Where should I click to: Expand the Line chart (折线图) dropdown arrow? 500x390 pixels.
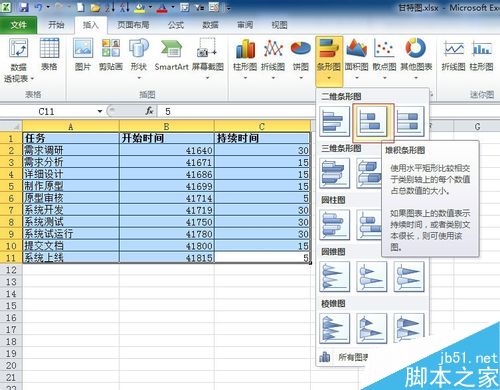coord(273,78)
